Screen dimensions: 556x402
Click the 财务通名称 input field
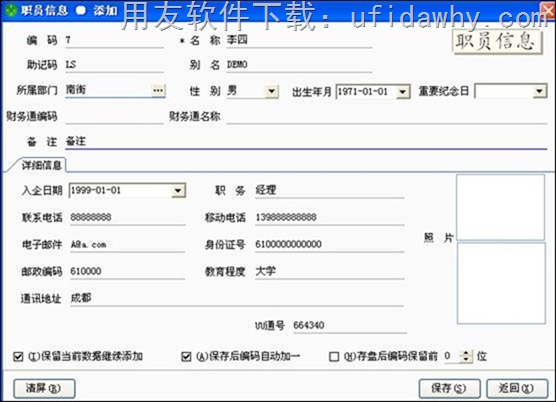click(387, 117)
